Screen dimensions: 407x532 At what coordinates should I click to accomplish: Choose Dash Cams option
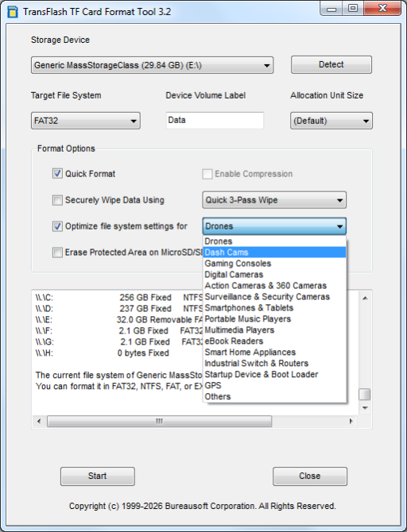(x=274, y=252)
